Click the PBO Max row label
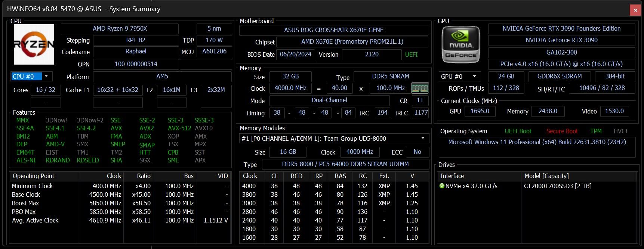The image size is (644, 249). pos(24,212)
